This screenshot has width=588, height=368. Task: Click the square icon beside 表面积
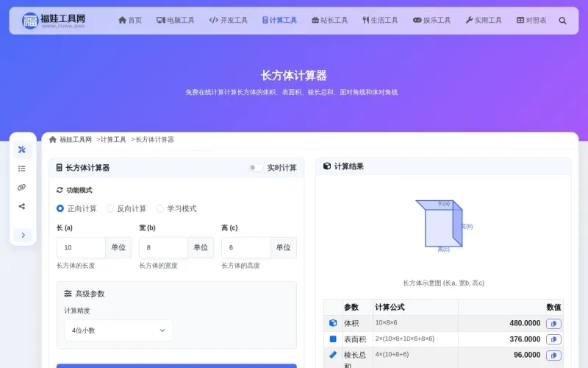pyautogui.click(x=333, y=339)
